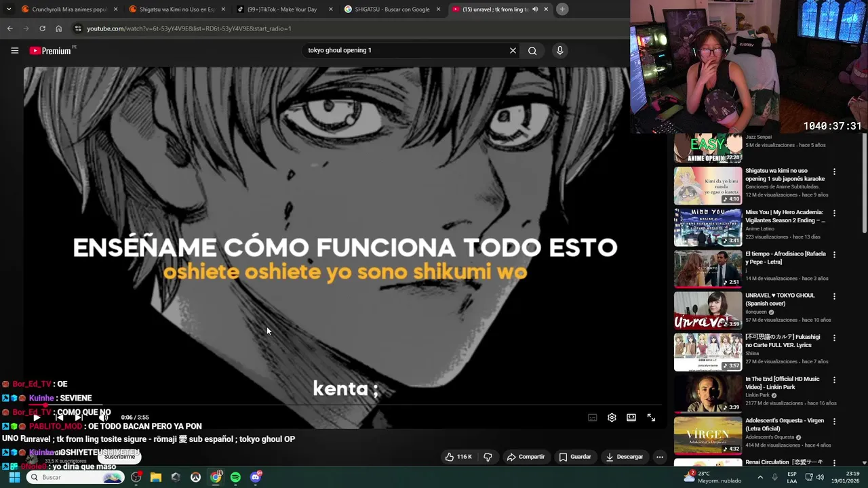Open the Windows Start menu

[x=14, y=477]
